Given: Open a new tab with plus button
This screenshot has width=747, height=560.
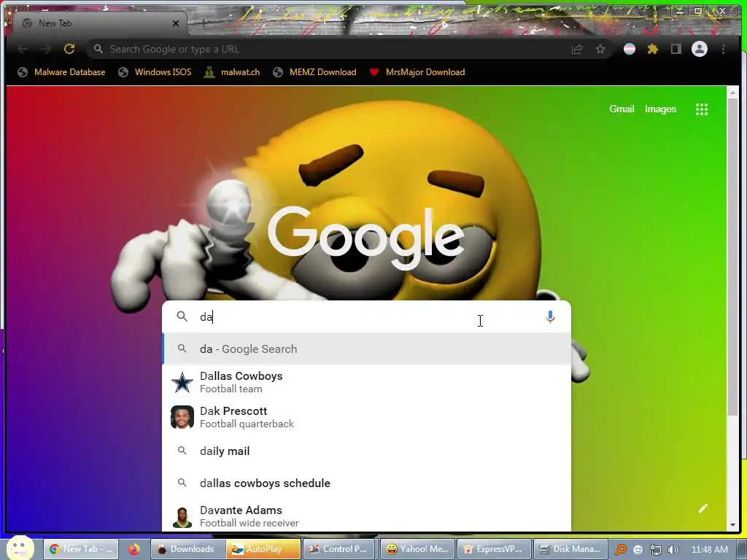Looking at the screenshot, I should [203, 23].
